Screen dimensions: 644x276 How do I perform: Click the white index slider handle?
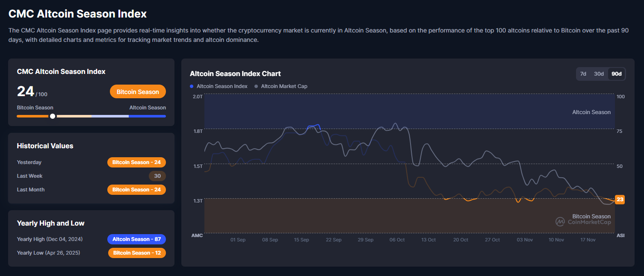point(53,116)
